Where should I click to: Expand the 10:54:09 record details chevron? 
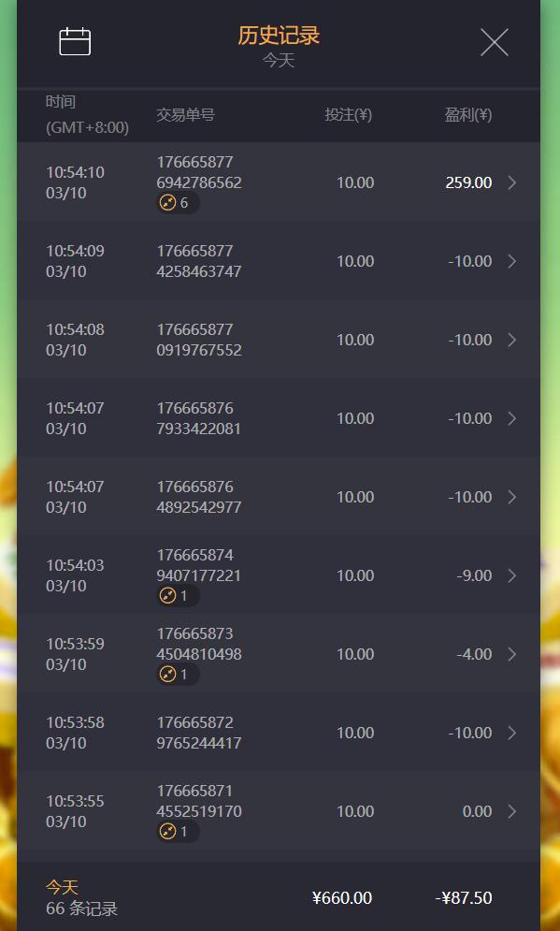pyautogui.click(x=512, y=261)
